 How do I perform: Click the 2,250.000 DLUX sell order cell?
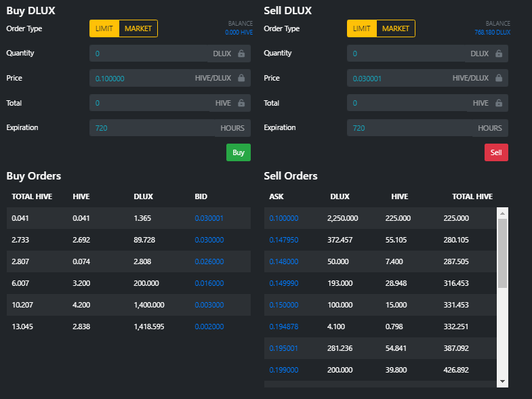[x=343, y=218]
